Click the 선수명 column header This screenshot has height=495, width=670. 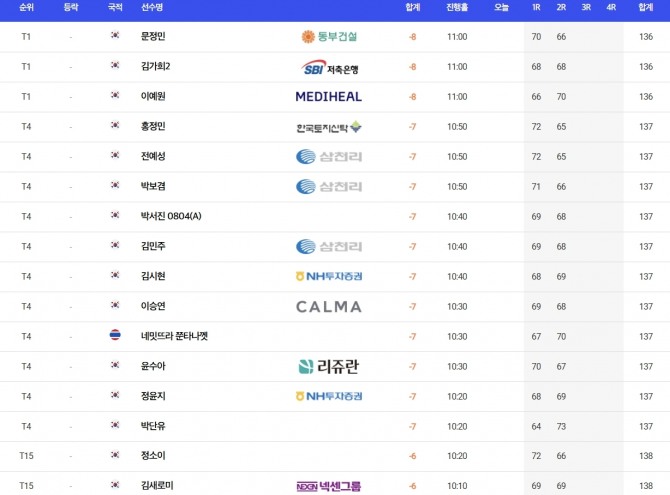(153, 7)
